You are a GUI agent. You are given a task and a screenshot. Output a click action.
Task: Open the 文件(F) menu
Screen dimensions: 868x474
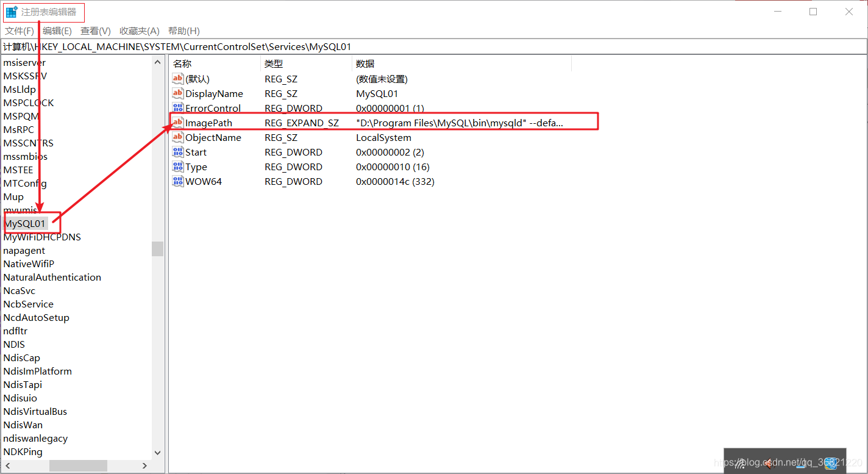click(19, 31)
